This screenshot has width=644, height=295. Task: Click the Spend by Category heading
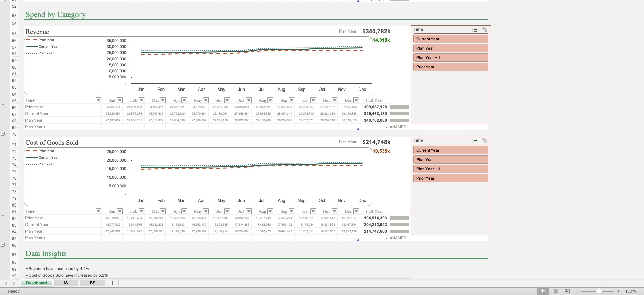tap(55, 15)
